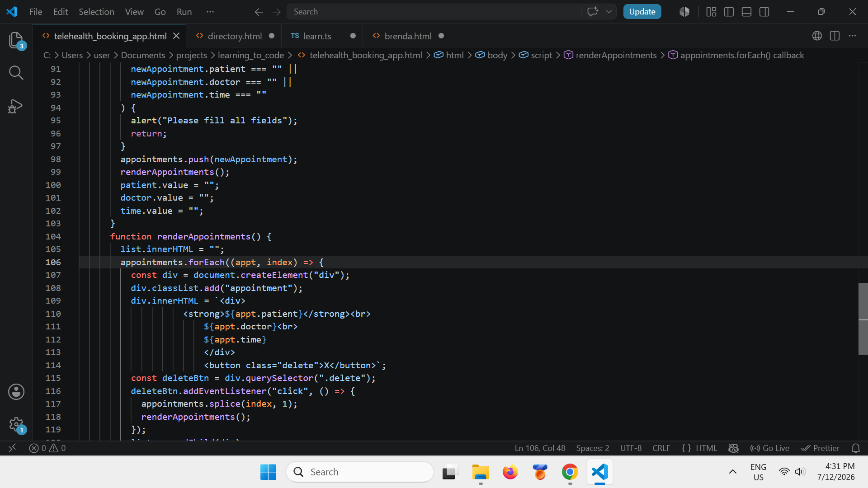
Task: Show more menu items ellipsis
Action: coord(210,12)
